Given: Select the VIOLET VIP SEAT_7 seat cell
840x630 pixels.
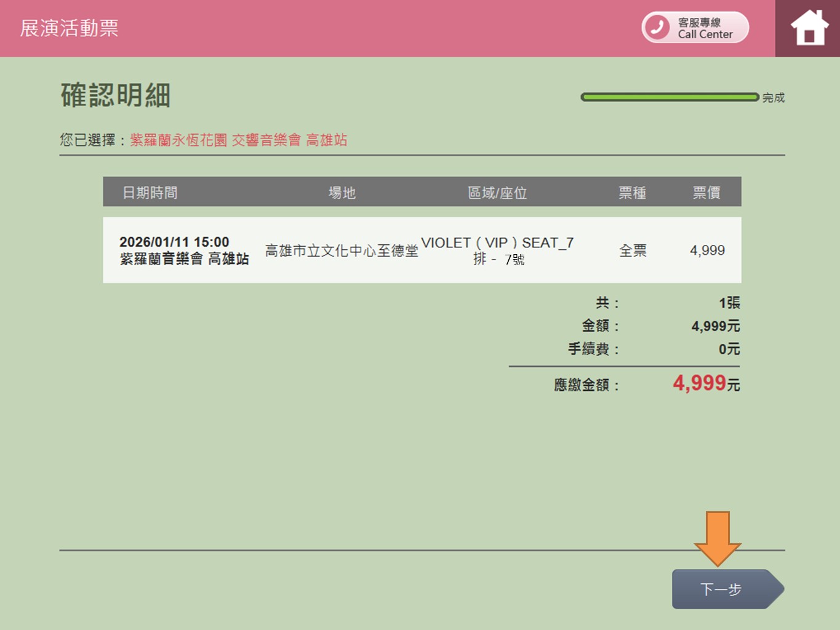Looking at the screenshot, I should 497,244.
